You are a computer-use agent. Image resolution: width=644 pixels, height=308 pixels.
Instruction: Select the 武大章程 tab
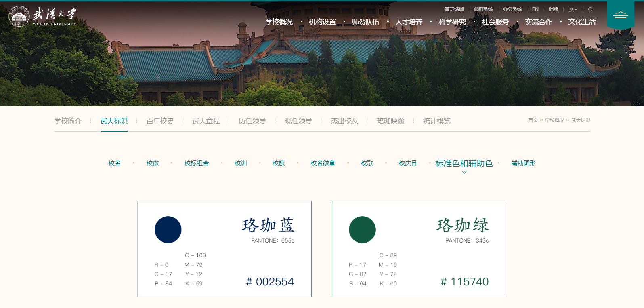pos(206,121)
